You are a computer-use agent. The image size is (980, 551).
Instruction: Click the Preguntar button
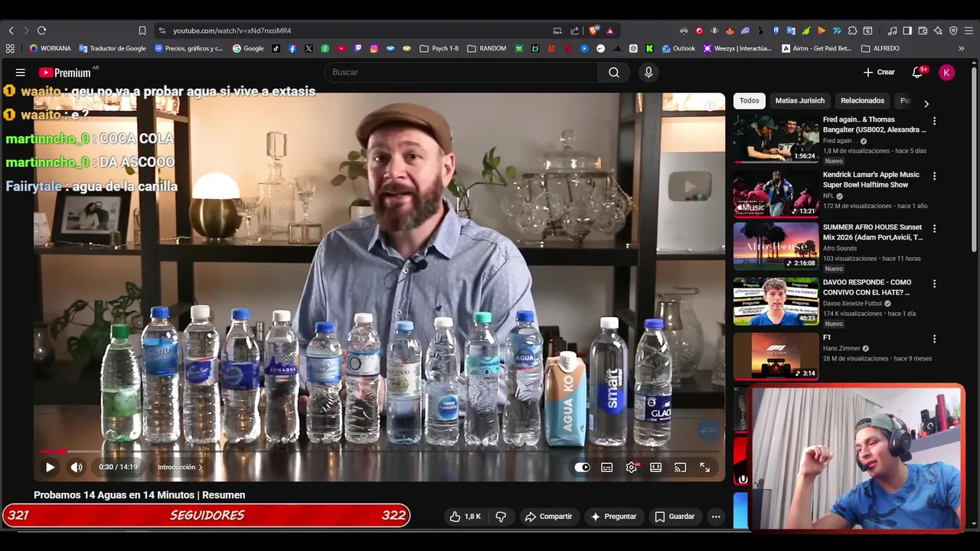(613, 517)
